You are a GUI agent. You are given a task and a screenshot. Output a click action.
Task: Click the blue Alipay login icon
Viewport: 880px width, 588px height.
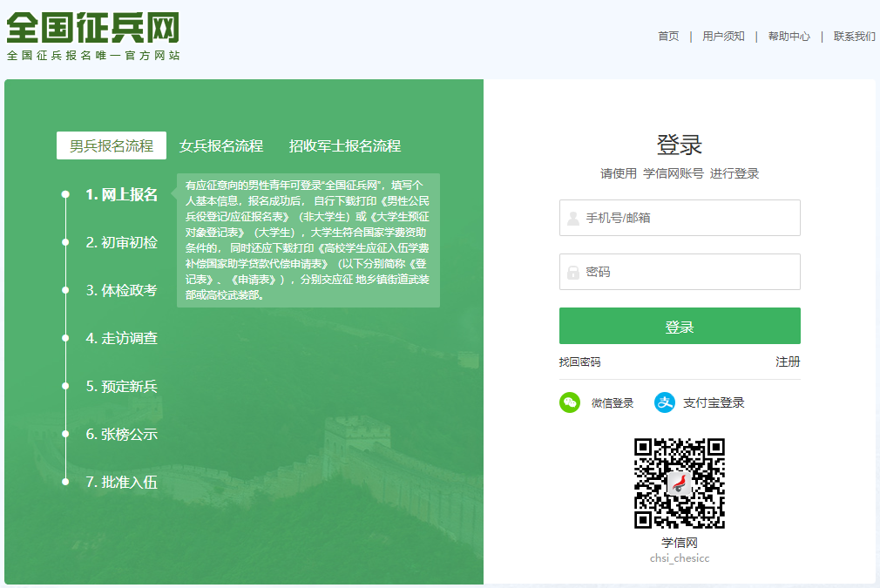[665, 402]
